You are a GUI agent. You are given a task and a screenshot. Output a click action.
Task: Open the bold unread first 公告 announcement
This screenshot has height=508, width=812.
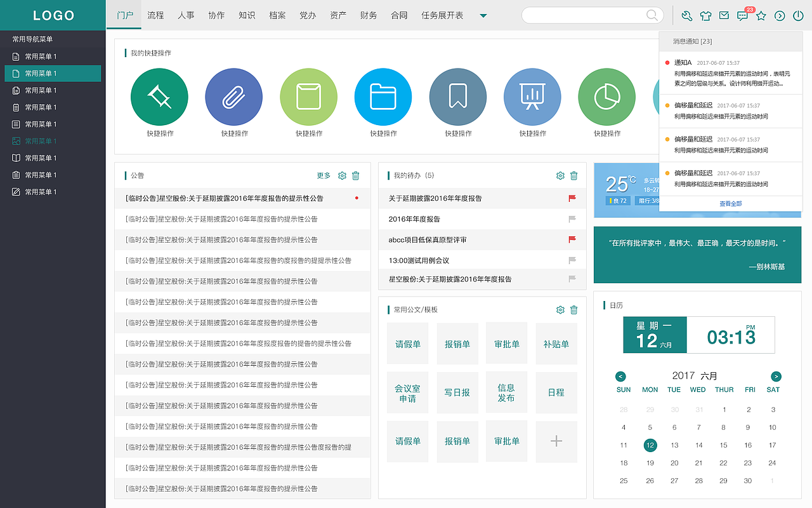coord(242,198)
